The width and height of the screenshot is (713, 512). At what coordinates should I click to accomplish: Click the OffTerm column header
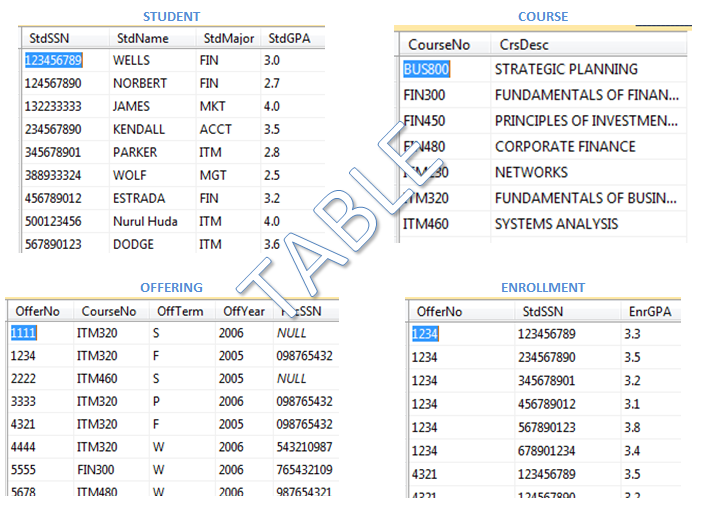coord(180,311)
